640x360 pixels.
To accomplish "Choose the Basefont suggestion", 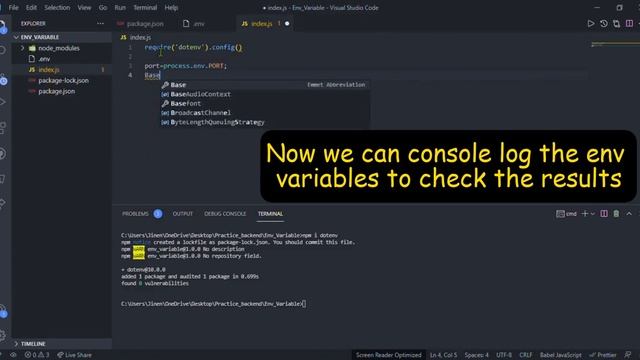I will [x=265, y=104].
